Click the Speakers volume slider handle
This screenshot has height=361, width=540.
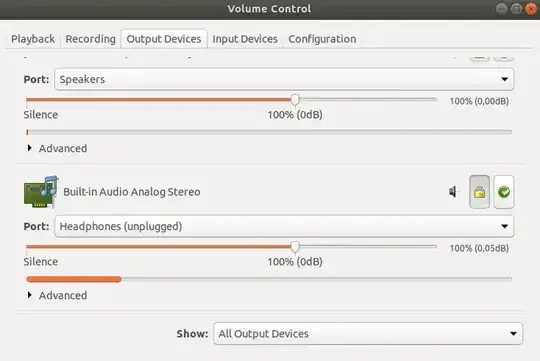pyautogui.click(x=295, y=100)
